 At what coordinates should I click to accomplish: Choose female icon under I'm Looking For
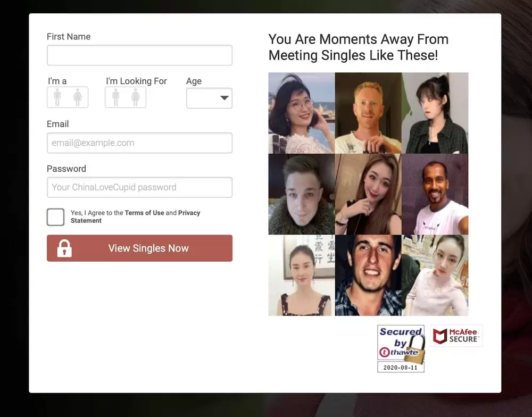(x=136, y=97)
